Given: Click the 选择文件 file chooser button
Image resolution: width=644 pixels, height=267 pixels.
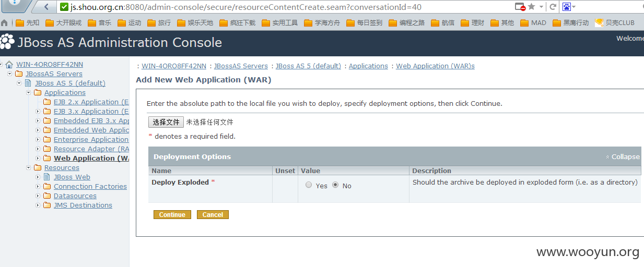Looking at the screenshot, I should [x=166, y=122].
